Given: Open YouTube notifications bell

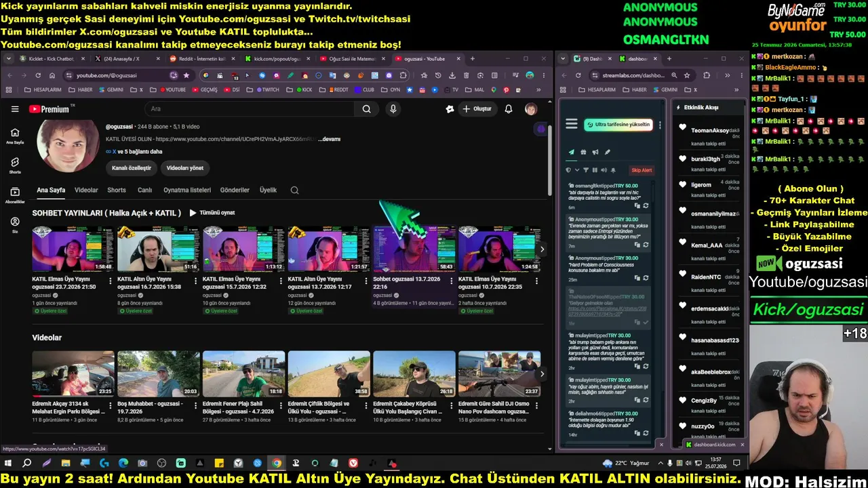Looking at the screenshot, I should tap(509, 108).
